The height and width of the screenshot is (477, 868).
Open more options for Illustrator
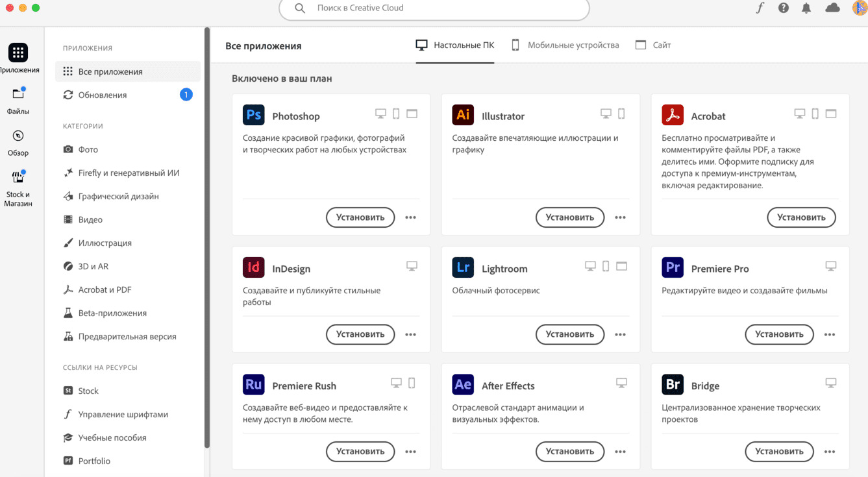(x=620, y=217)
